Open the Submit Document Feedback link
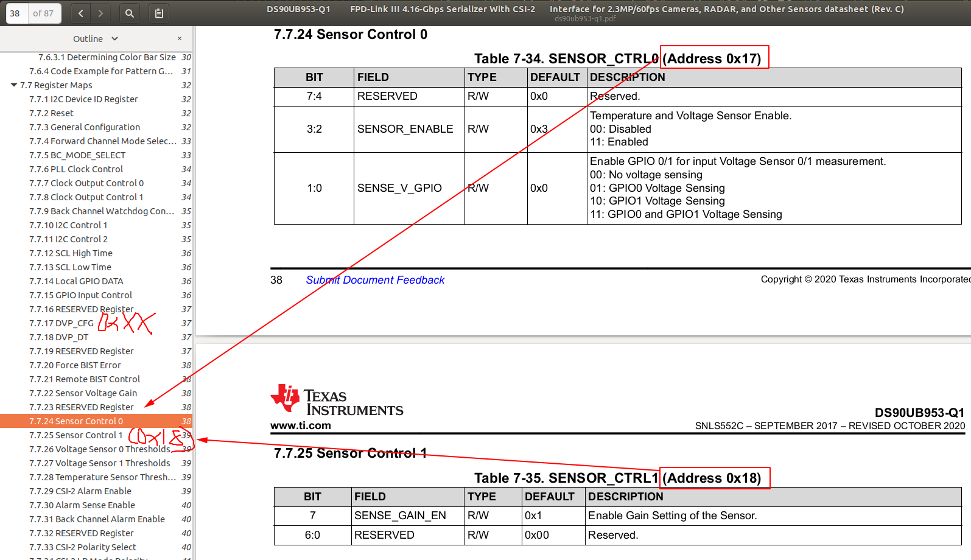 [x=375, y=280]
